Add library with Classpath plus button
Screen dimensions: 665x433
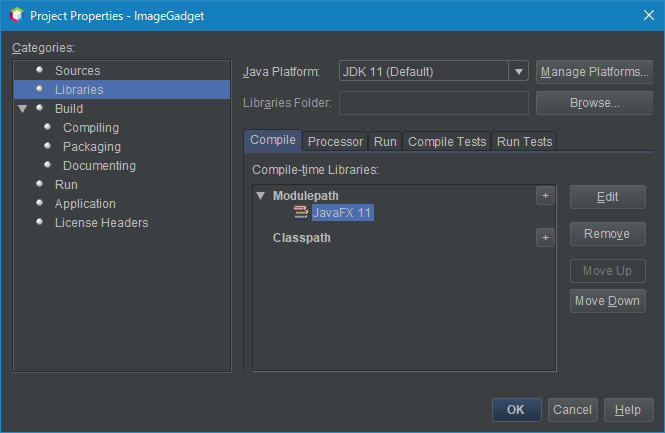tap(545, 237)
